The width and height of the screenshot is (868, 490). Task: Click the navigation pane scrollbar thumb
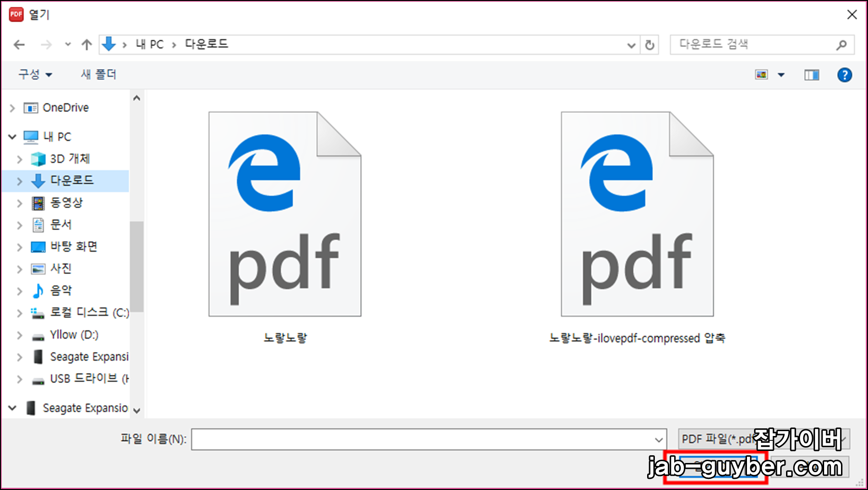coord(137,266)
